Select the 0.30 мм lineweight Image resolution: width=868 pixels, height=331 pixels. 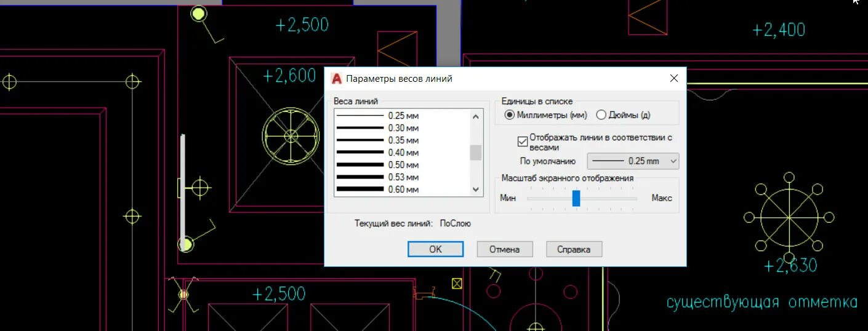[401, 128]
